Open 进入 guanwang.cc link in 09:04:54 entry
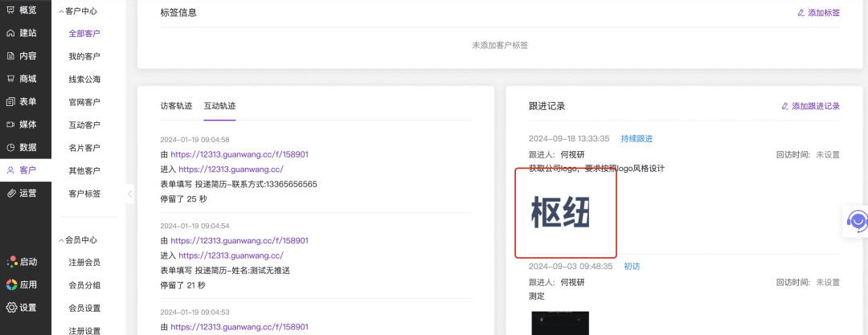This screenshot has height=335, width=868. click(231, 255)
